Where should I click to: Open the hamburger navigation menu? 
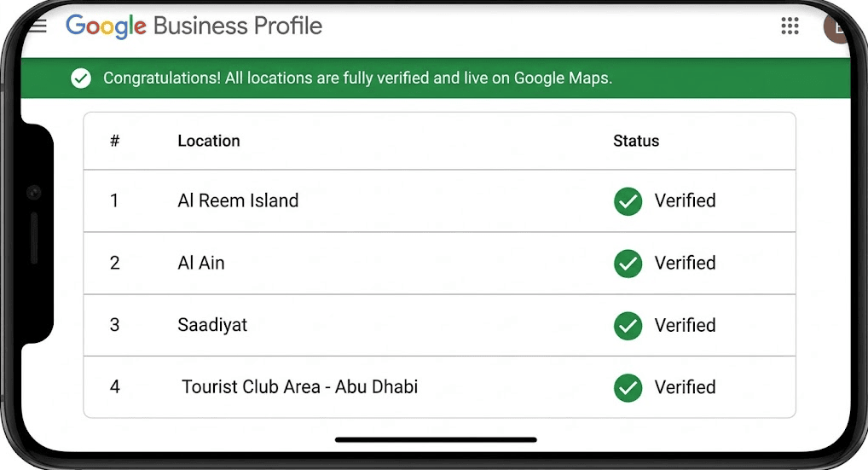tap(38, 26)
